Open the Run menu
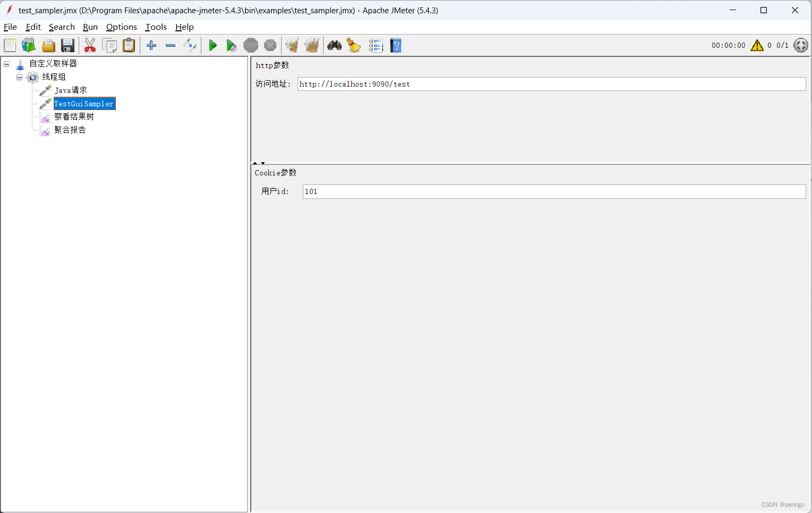The height and width of the screenshot is (513, 812). point(90,27)
